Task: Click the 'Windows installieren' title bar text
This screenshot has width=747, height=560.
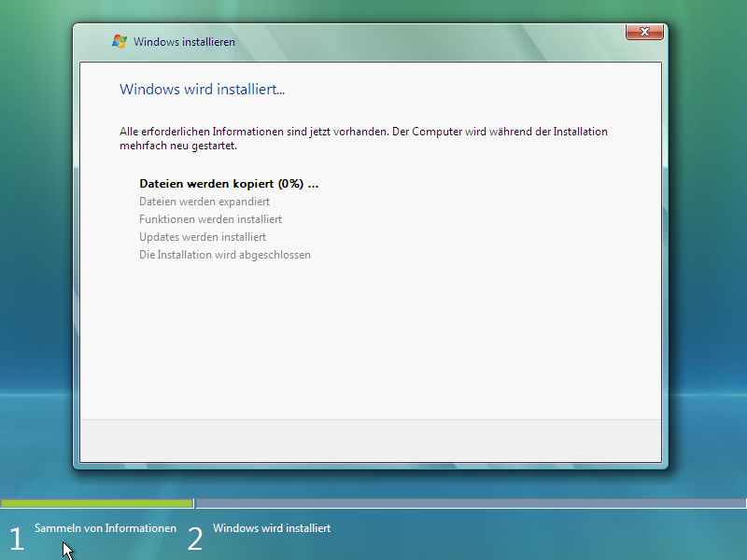Action: point(183,41)
